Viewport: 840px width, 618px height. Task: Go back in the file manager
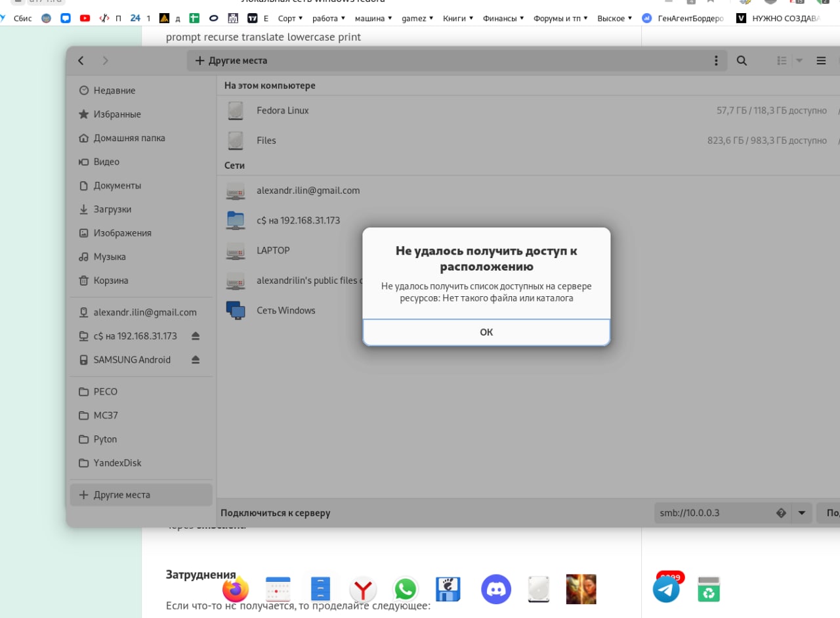pyautogui.click(x=81, y=60)
